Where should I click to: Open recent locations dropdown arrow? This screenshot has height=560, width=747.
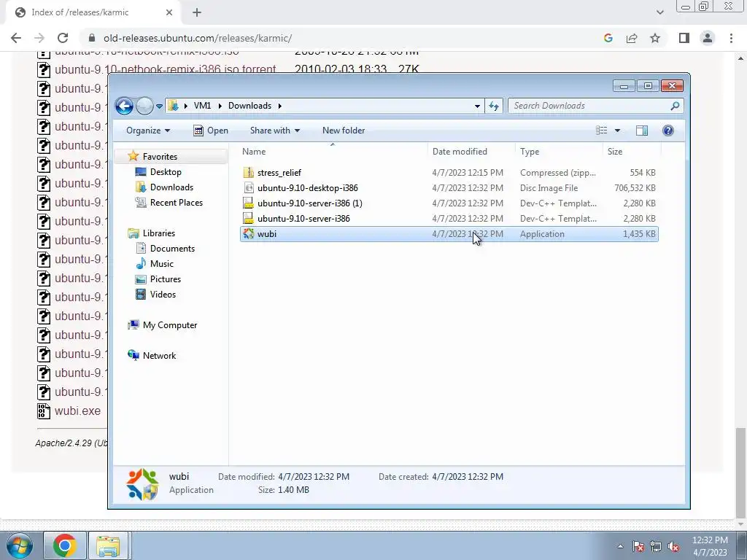pos(159,106)
